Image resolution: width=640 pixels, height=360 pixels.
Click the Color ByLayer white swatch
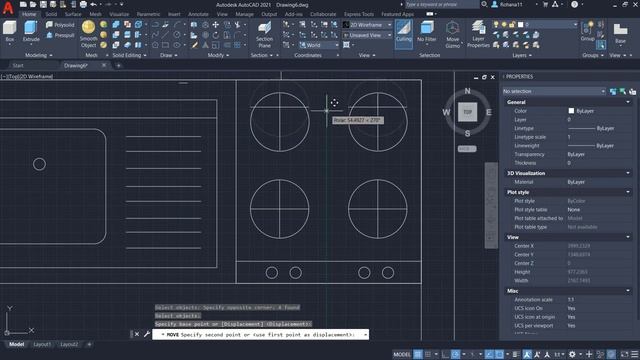point(571,111)
